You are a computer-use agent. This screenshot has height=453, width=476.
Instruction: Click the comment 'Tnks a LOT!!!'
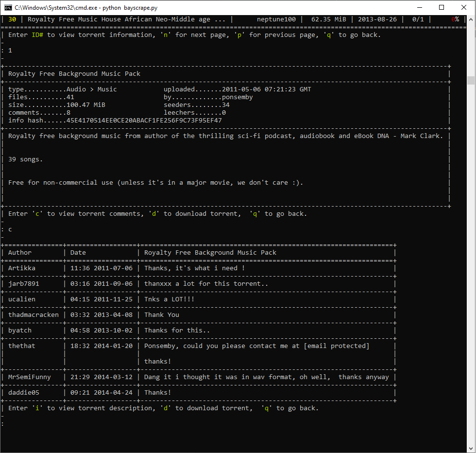(170, 299)
